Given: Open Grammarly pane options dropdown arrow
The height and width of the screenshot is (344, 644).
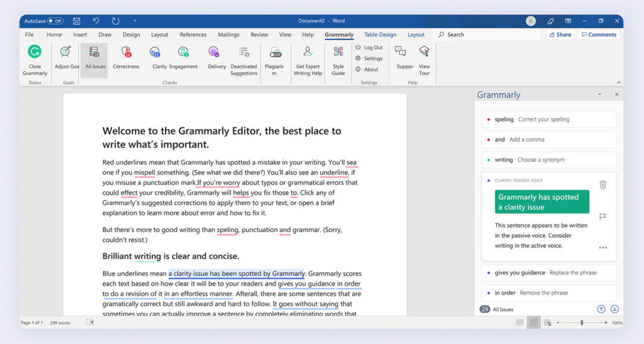Looking at the screenshot, I should point(599,94).
